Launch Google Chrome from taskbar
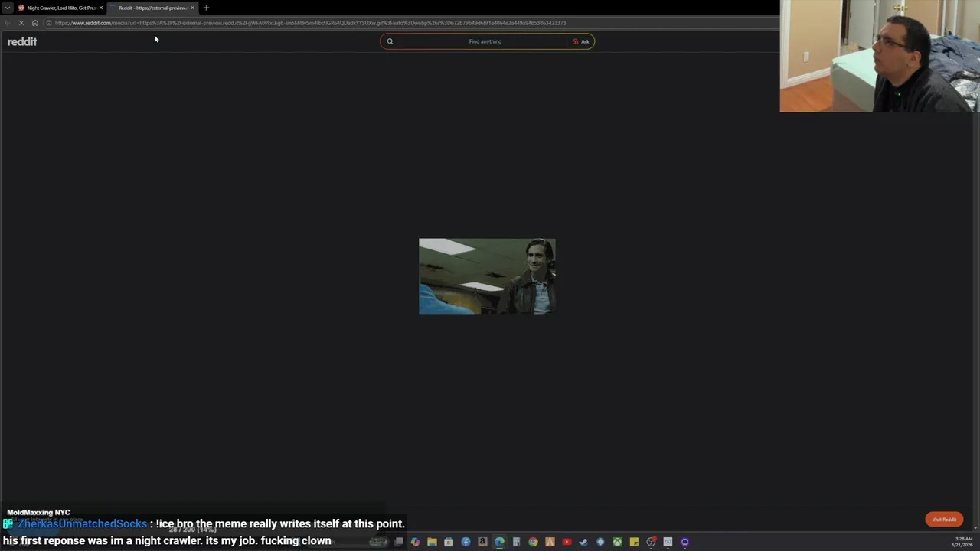This screenshot has height=551, width=980. pos(533,542)
